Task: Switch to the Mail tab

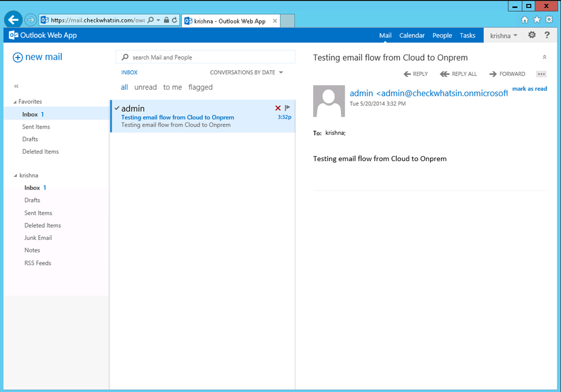Action: pyautogui.click(x=385, y=36)
